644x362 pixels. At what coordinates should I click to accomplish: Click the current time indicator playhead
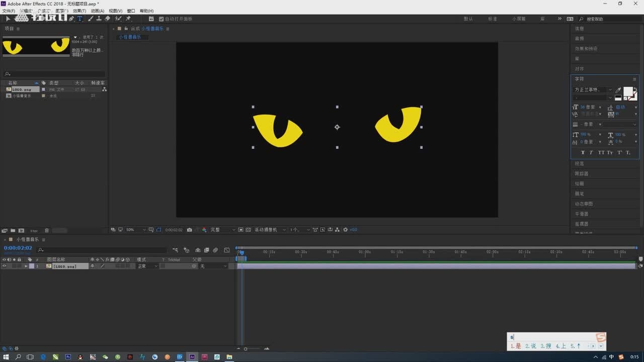(242, 252)
